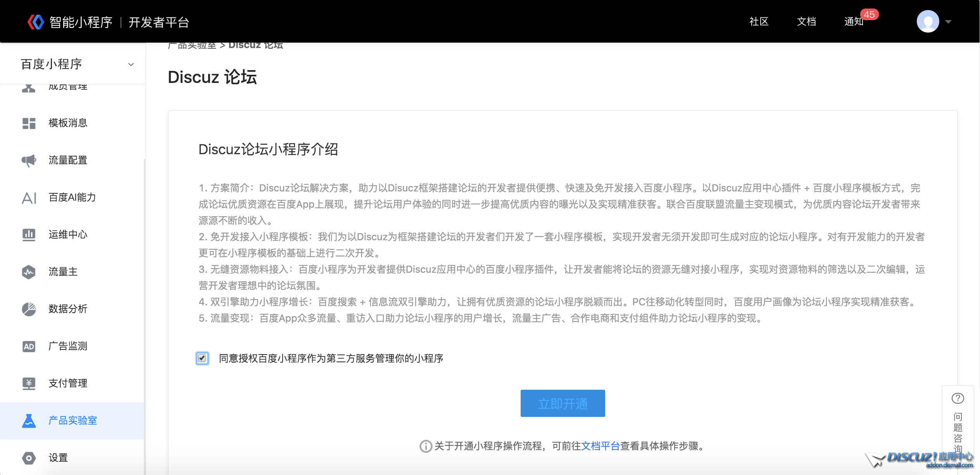980x475 pixels.
Task: Open 通知 notifications
Action: pyautogui.click(x=854, y=22)
